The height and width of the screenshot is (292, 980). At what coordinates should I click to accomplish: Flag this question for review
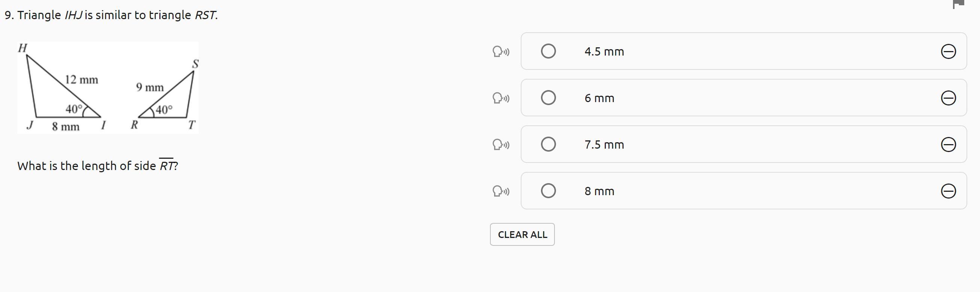click(x=958, y=4)
